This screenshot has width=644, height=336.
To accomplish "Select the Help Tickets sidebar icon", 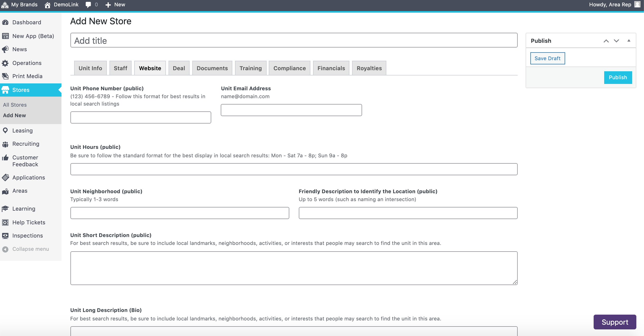I will 6,222.
